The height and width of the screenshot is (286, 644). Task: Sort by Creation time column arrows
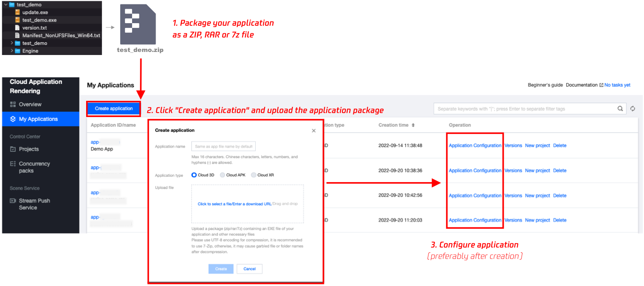(413, 125)
